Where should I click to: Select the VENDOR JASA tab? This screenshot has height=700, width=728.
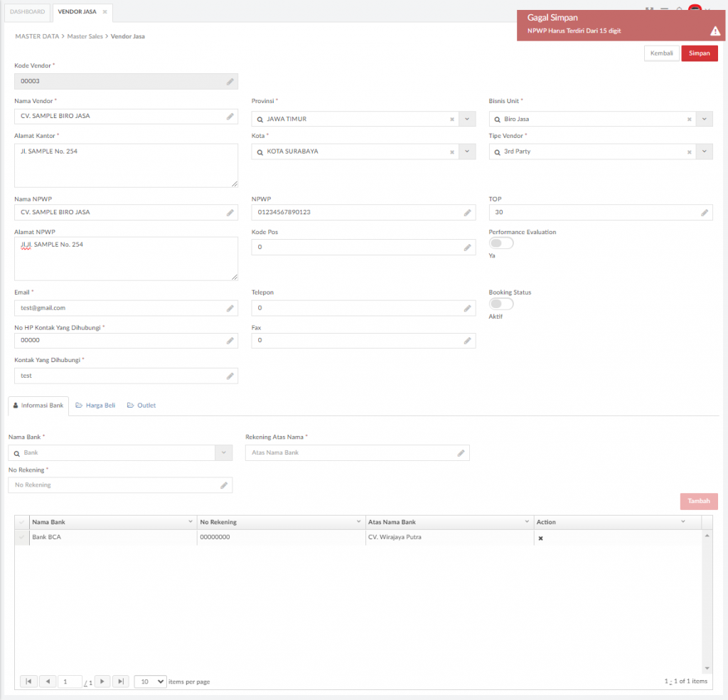(x=77, y=11)
